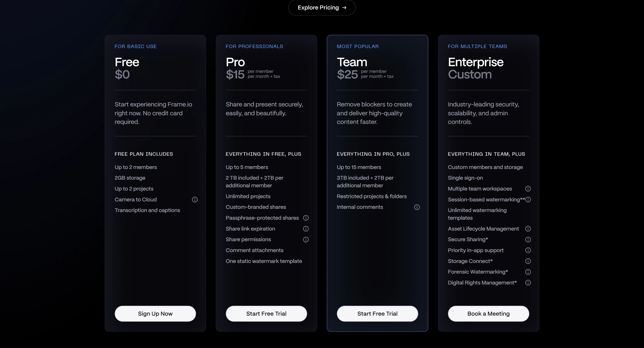Click the FOR MULTIPLE TEAMS label
Viewport: 644px width, 348px height.
pos(477,46)
